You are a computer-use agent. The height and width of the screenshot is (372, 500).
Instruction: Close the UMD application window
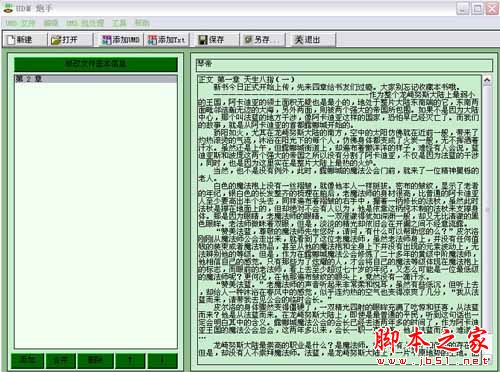492,9
